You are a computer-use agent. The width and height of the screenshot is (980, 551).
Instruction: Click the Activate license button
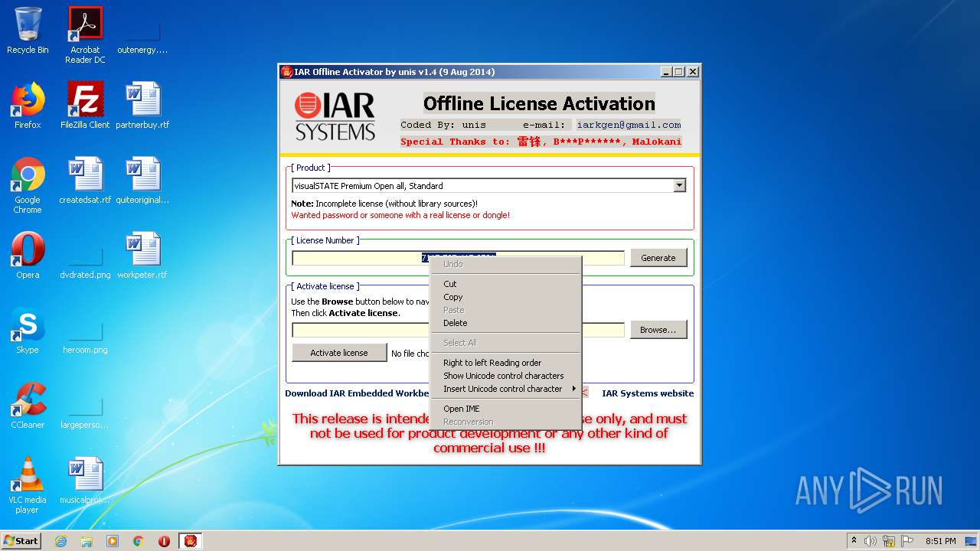(339, 353)
